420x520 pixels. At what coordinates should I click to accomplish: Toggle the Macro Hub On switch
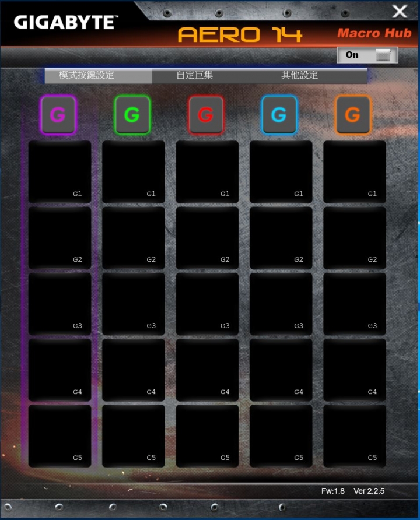click(367, 55)
